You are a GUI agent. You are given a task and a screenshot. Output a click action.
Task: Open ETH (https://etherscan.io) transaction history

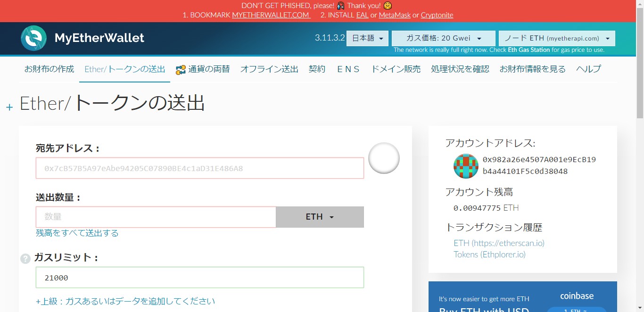499,243
